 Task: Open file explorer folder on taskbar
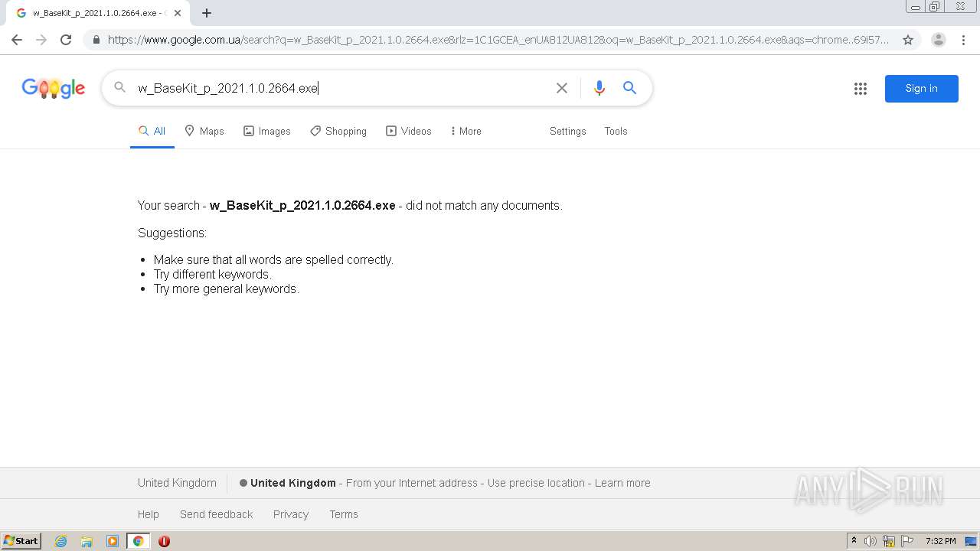click(x=87, y=541)
